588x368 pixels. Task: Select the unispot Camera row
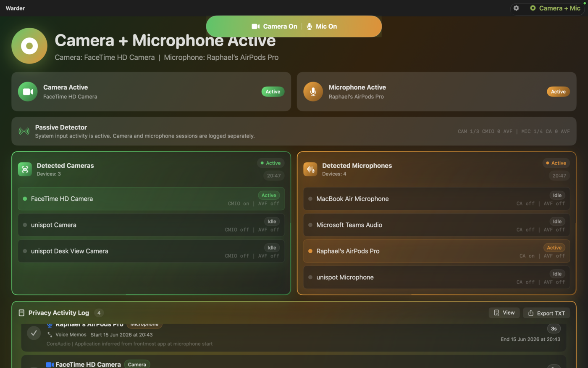[151, 225]
